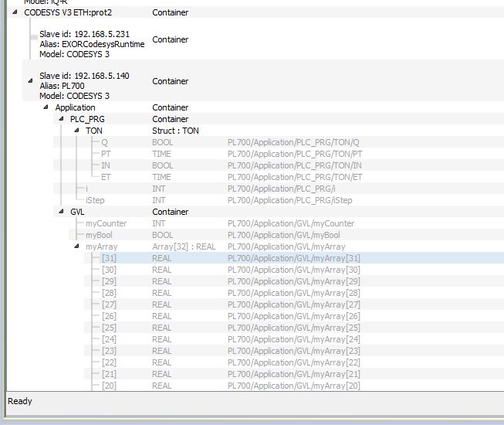Viewport: 504px width, 425px height.
Task: Select array element [24]
Action: 109,339
